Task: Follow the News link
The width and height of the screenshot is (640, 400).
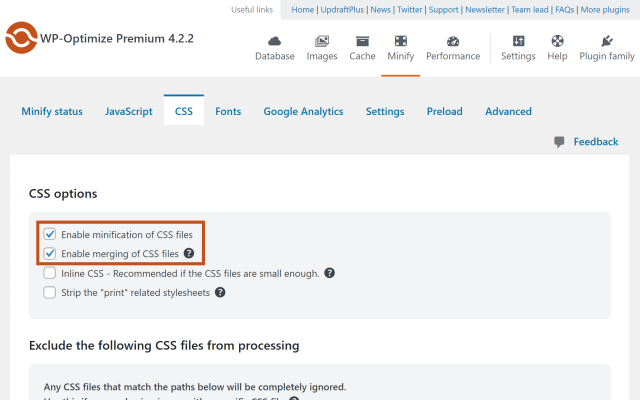Action: coord(380,10)
